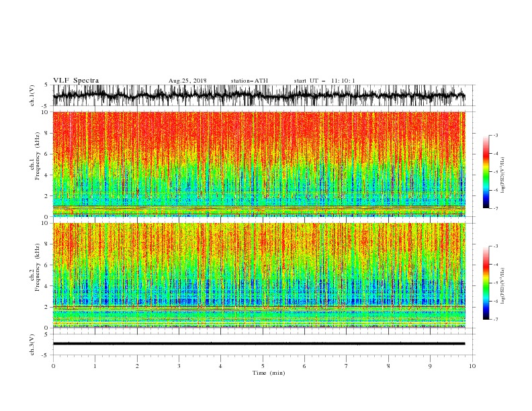Click the "-5" tick on ch.3(V) axis
Screen dimensions: 532x411
[45, 355]
